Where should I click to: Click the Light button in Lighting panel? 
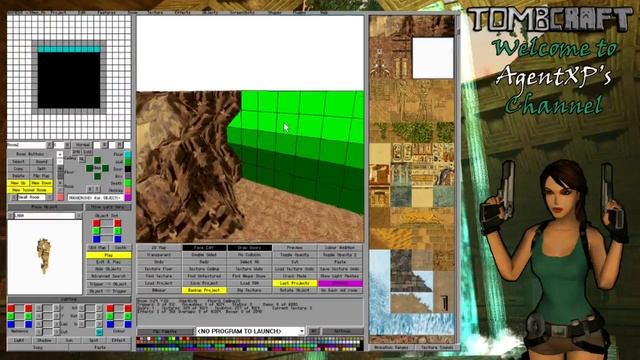coord(19,340)
